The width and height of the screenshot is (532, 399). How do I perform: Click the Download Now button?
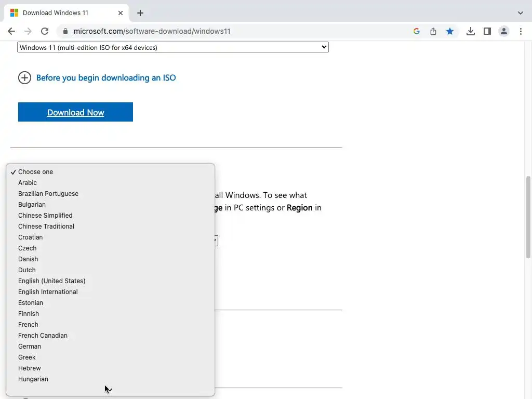75,112
